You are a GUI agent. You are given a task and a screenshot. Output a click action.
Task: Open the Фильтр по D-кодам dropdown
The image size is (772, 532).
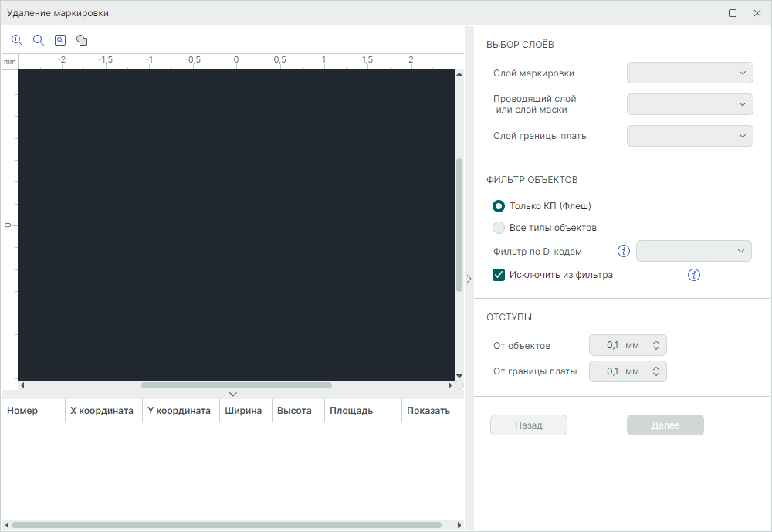[693, 251]
